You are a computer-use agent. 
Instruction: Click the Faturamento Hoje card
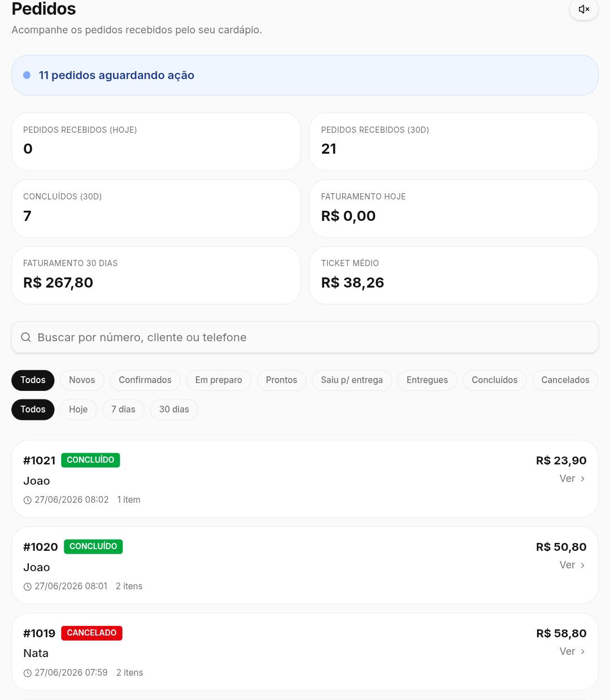[x=454, y=208]
